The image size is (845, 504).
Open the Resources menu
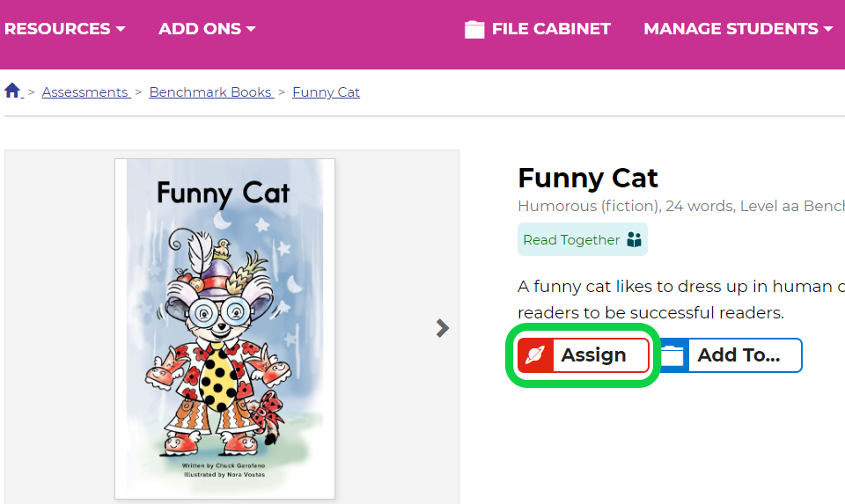(64, 28)
